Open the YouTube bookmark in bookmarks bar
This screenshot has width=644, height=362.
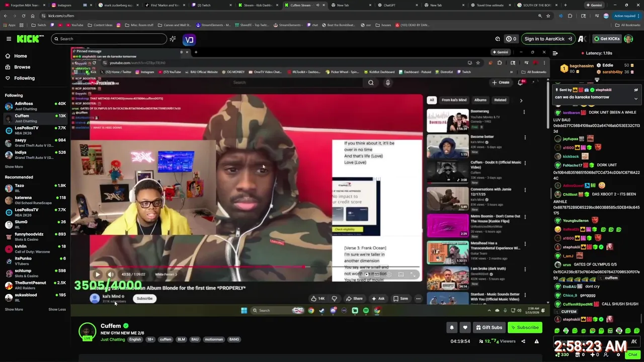pyautogui.click(x=74, y=25)
